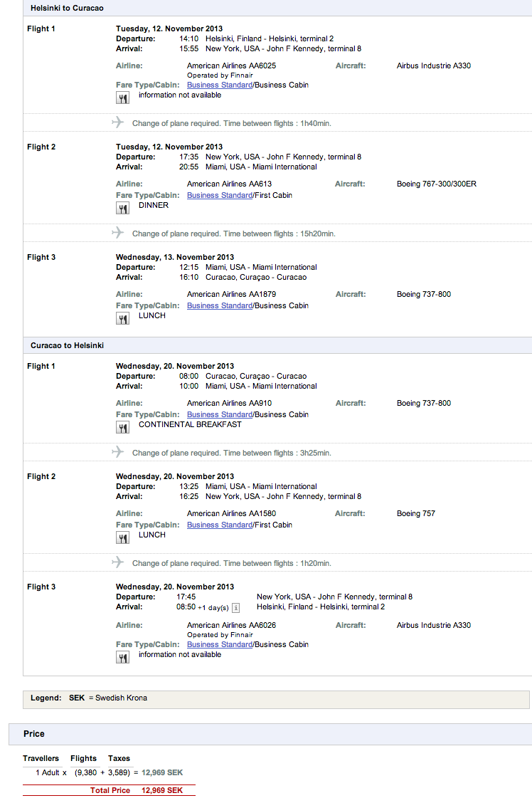Click the info icon beside +1 day(s)
The image size is (532, 803).
coord(235,608)
